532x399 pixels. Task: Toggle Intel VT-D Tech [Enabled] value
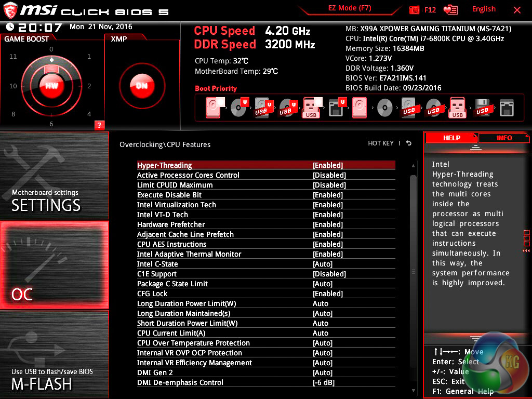pyautogui.click(x=328, y=215)
